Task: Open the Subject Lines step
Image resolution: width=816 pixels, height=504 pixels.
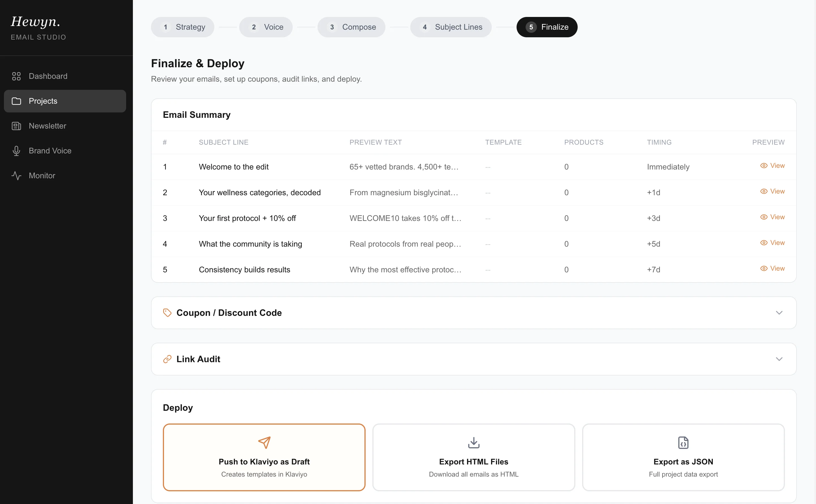Action: (451, 27)
